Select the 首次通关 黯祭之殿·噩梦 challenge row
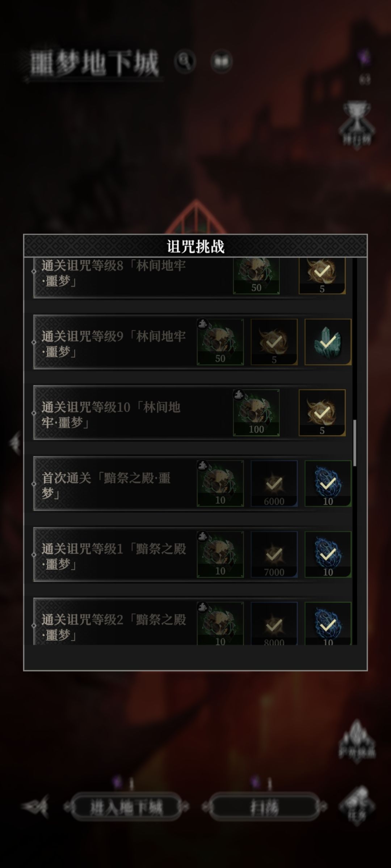Viewport: 391px width, 868px height. click(x=192, y=484)
